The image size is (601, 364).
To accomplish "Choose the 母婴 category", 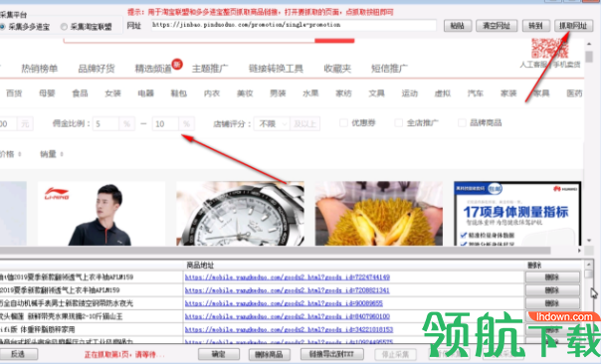I will (x=47, y=93).
